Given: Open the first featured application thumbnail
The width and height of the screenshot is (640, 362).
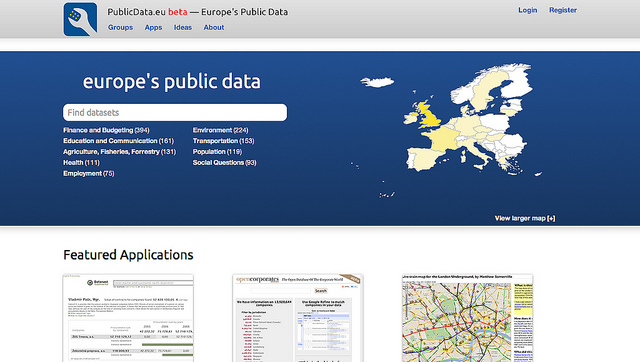Looking at the screenshot, I should pos(128,318).
